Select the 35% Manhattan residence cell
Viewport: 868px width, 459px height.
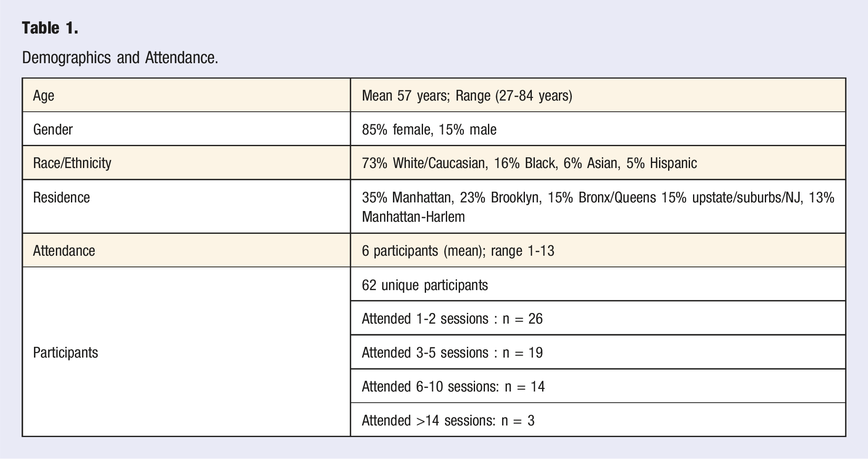point(598,207)
